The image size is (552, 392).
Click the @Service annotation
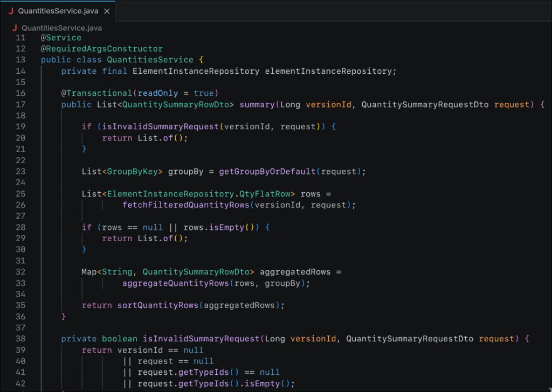pos(61,38)
